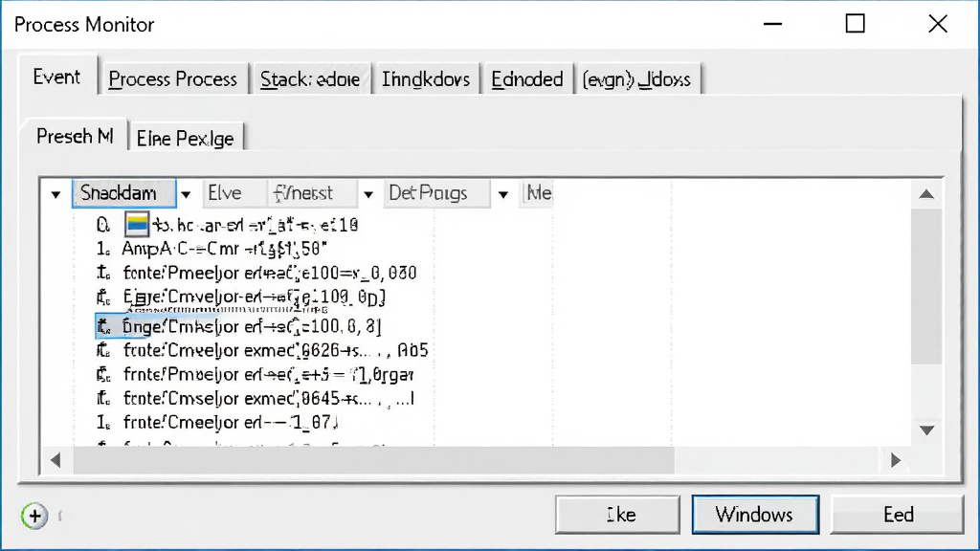Click the Det Prougs column header

(x=436, y=193)
